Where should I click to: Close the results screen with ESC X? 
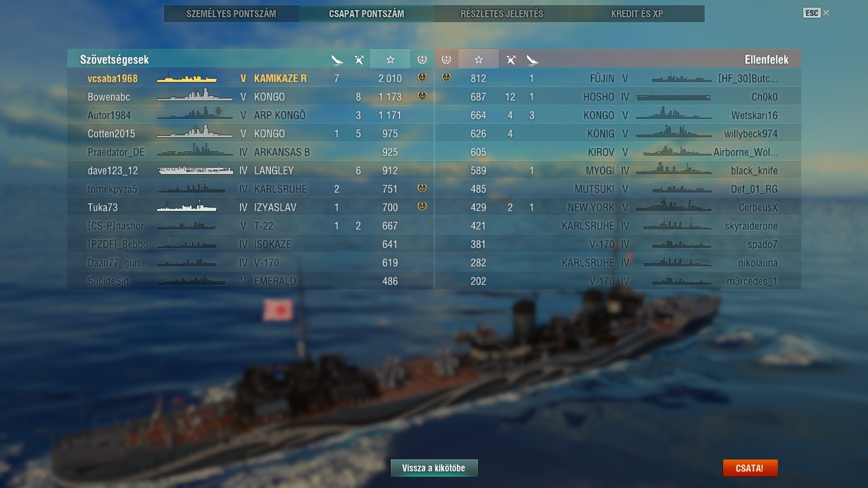coord(817,13)
